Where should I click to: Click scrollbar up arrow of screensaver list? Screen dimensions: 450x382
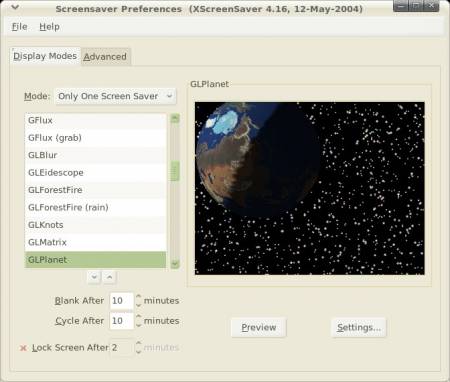click(175, 118)
